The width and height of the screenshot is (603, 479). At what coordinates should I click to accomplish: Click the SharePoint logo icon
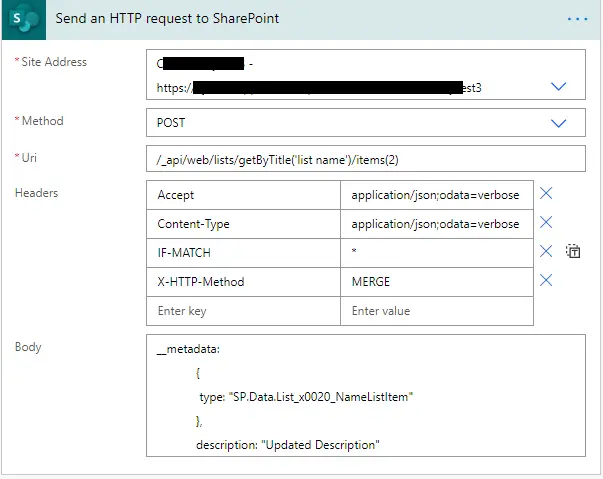point(24,19)
